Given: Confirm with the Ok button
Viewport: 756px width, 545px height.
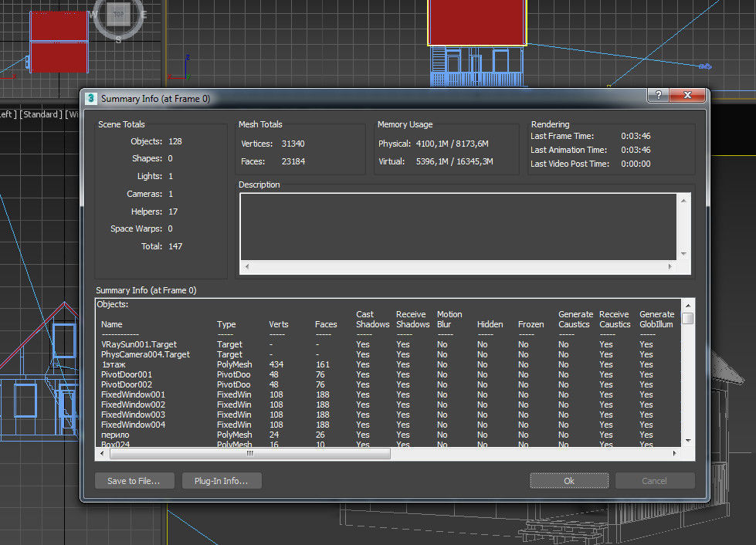Looking at the screenshot, I should coord(569,480).
